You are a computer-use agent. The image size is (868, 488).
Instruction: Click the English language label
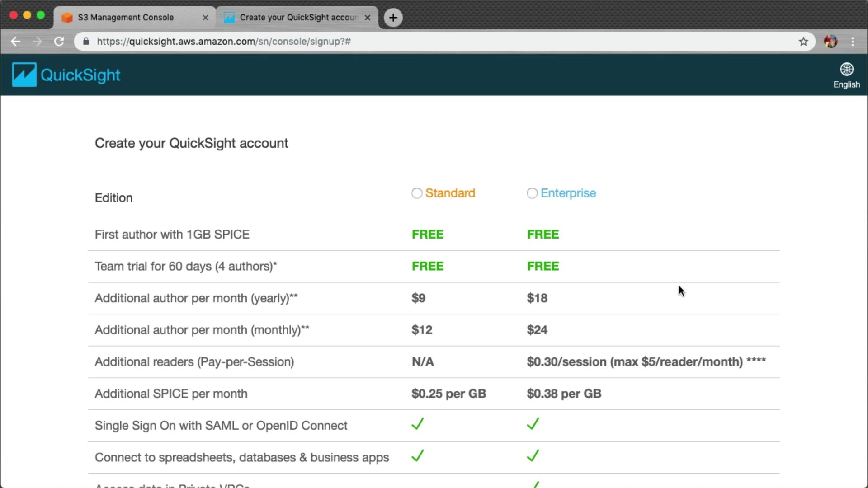click(846, 84)
